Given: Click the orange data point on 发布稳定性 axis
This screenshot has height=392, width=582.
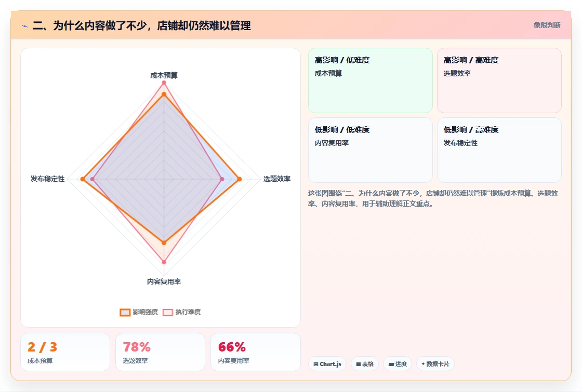Looking at the screenshot, I should click(x=83, y=179).
